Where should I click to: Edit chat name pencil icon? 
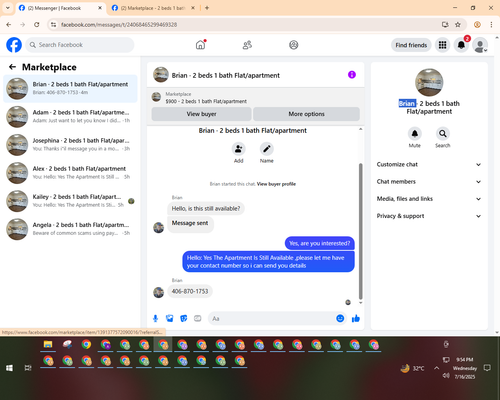pos(267,149)
